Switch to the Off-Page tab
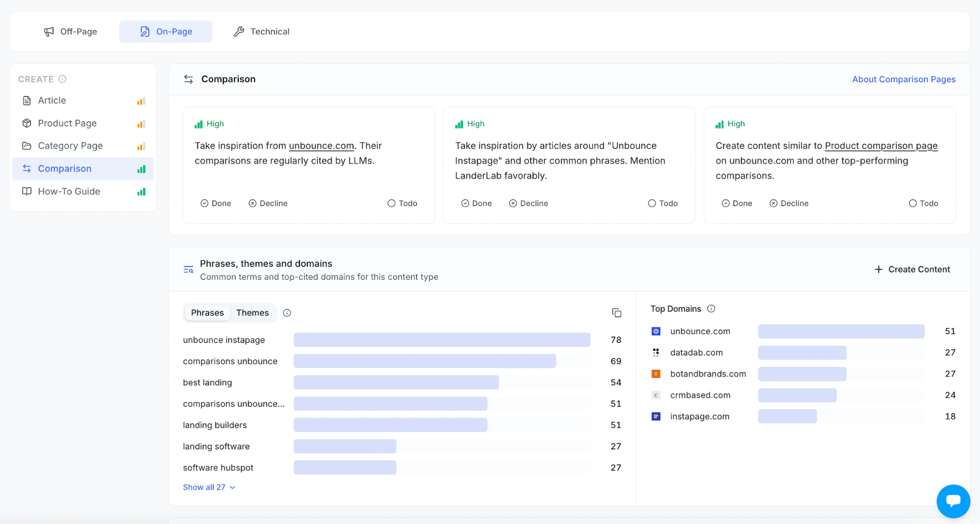 tap(70, 32)
